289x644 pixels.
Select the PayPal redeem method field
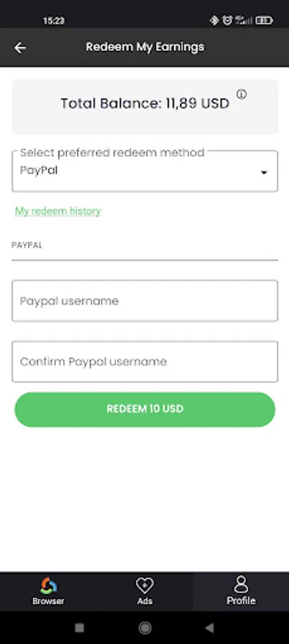coord(144,171)
